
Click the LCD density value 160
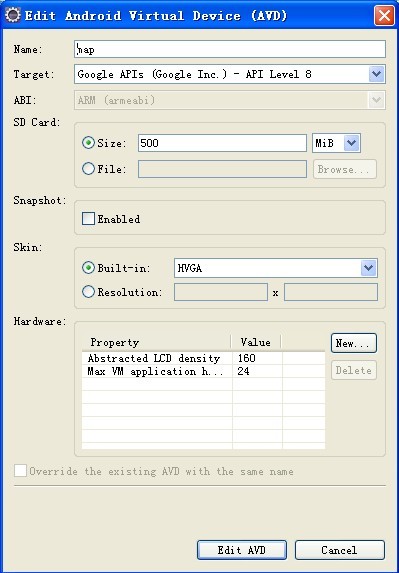point(247,358)
